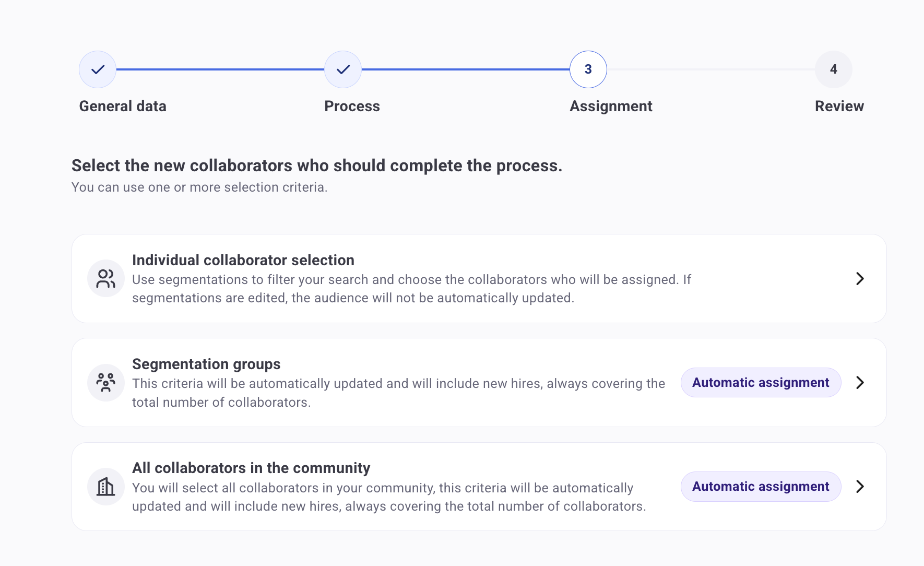The height and width of the screenshot is (566, 924).
Task: Select the Segmentation groups heading
Action: point(206,364)
